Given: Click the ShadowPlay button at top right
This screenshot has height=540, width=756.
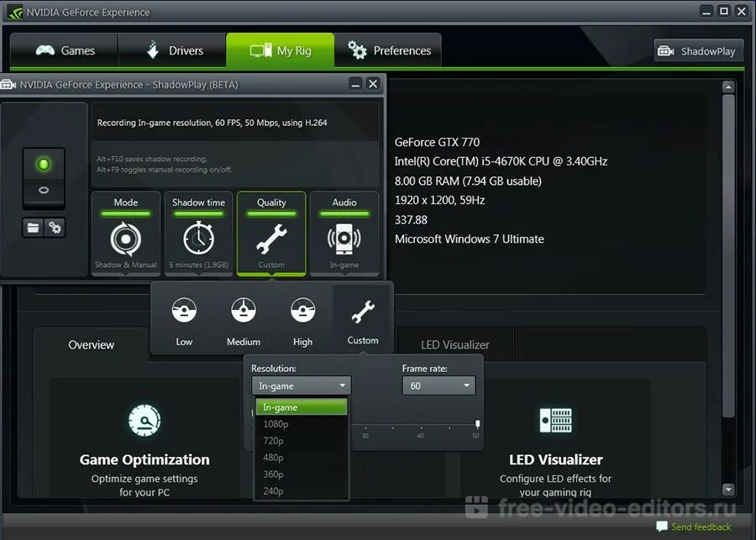Looking at the screenshot, I should click(x=699, y=51).
